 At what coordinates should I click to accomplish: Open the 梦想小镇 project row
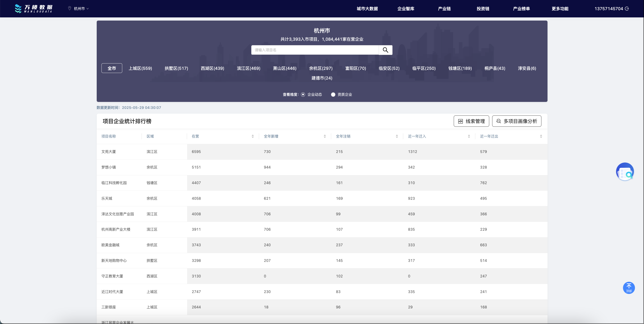pos(108,167)
